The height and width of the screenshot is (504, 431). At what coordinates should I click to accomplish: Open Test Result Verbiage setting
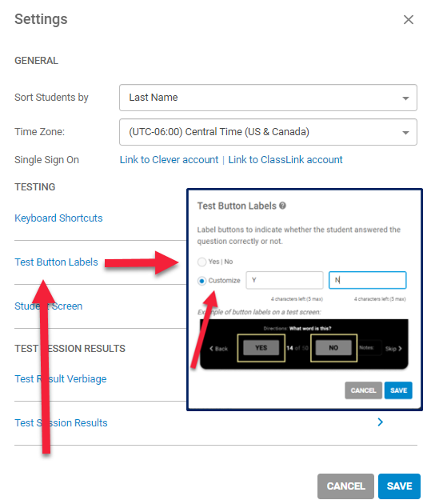click(61, 379)
